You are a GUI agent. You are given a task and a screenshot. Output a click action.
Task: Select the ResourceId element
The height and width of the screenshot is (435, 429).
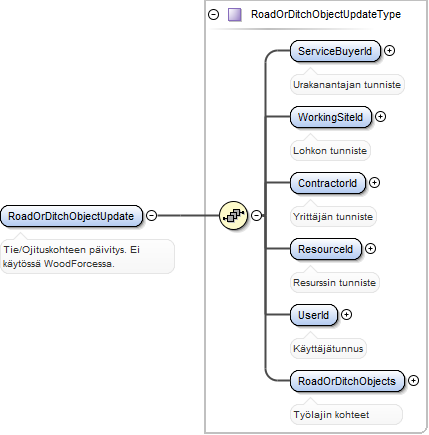point(326,249)
